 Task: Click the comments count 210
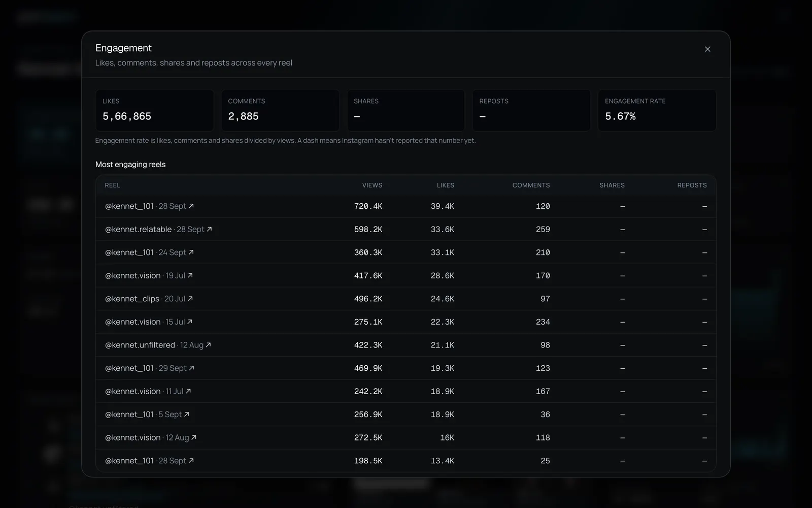(x=543, y=252)
